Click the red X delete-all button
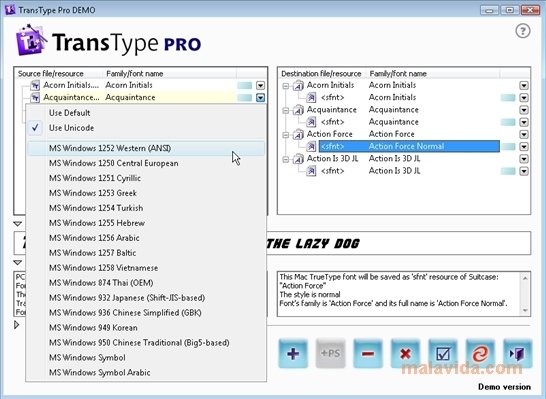 405,353
